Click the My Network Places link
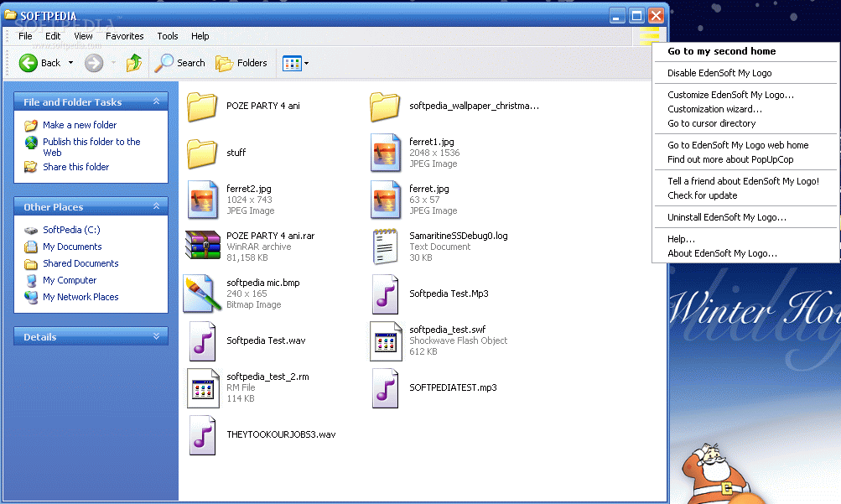This screenshot has width=841, height=504. click(x=80, y=297)
